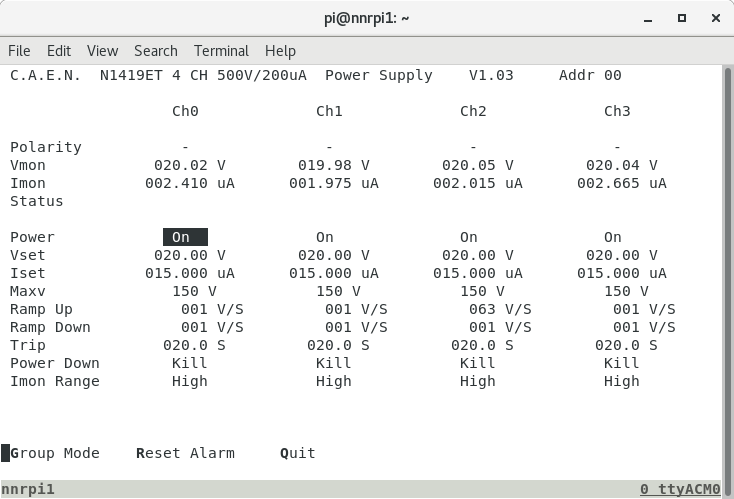The width and height of the screenshot is (734, 499).
Task: Click Ch3 Trip value 020.0 S
Action: coord(626,345)
